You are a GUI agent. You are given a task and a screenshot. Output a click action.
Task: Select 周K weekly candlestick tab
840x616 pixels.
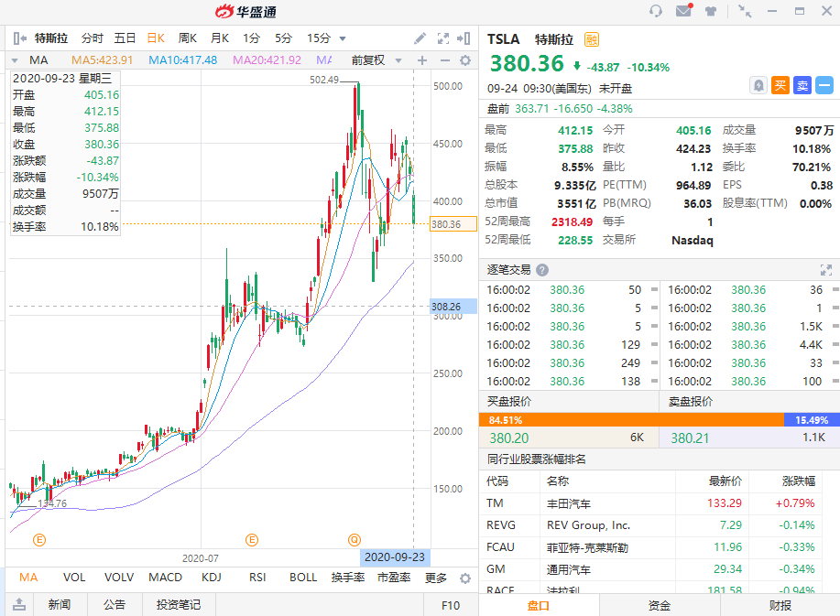click(188, 38)
